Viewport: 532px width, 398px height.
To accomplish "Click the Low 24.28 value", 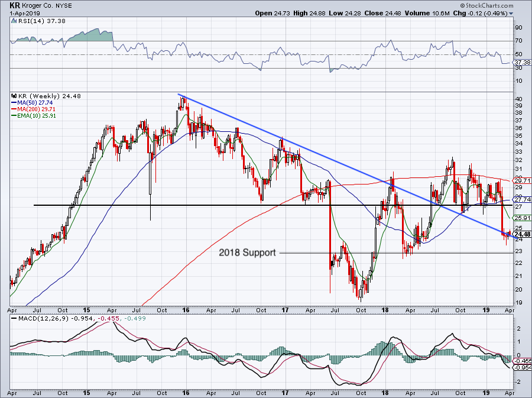I will 345,13.
